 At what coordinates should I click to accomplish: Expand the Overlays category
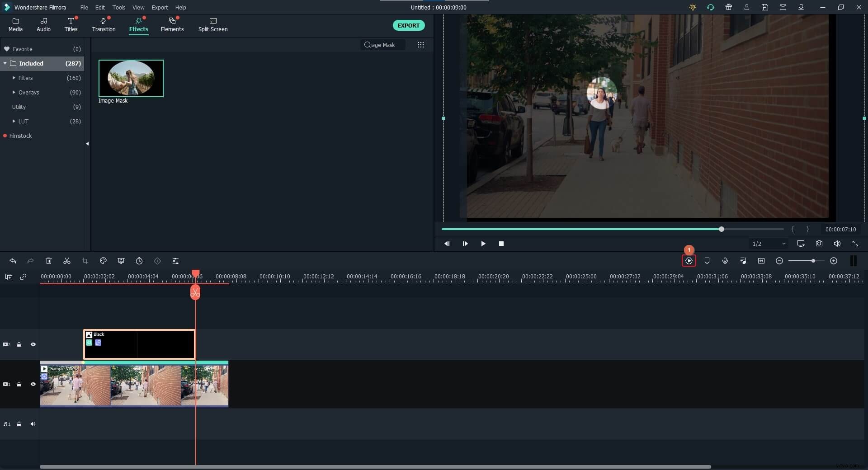coord(15,92)
